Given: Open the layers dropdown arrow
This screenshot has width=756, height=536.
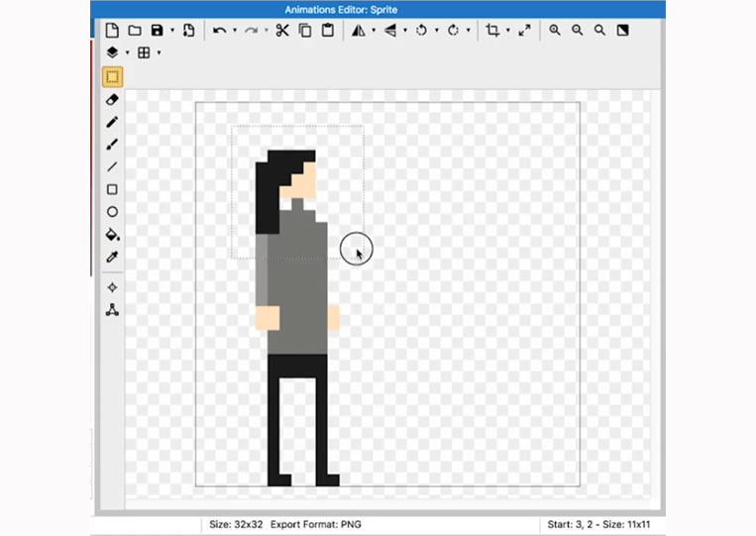Looking at the screenshot, I should pyautogui.click(x=127, y=53).
